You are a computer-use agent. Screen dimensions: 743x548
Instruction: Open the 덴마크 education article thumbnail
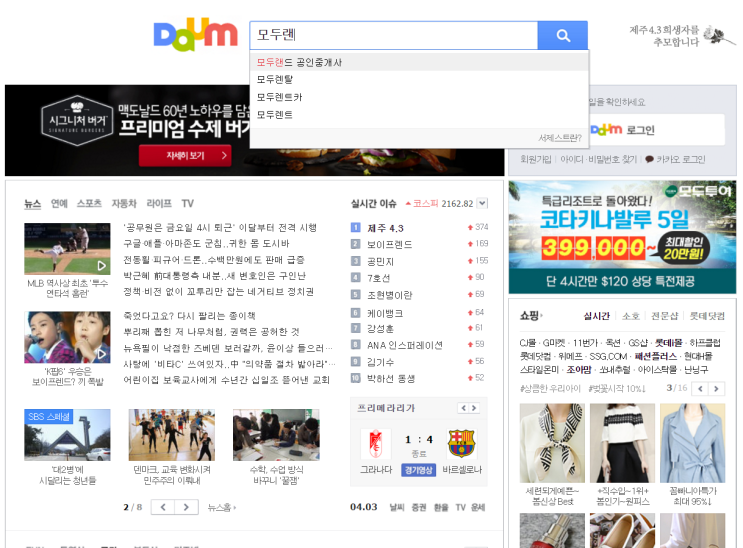click(172, 435)
